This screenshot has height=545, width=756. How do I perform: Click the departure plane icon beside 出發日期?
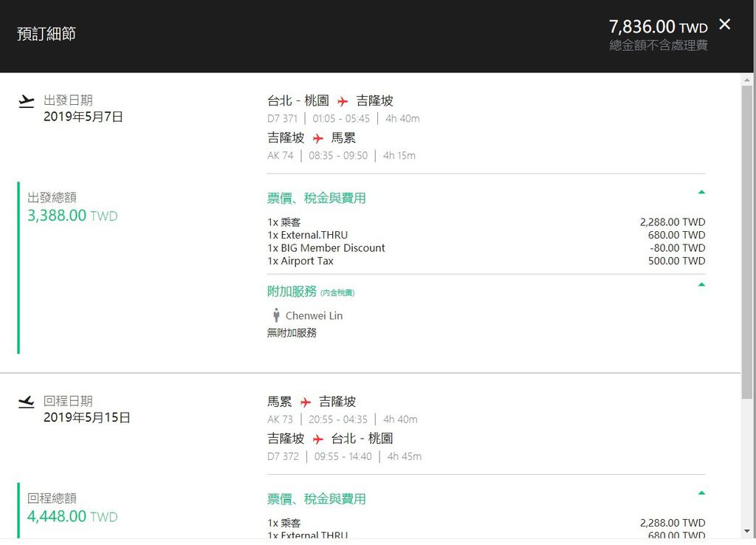(x=27, y=101)
